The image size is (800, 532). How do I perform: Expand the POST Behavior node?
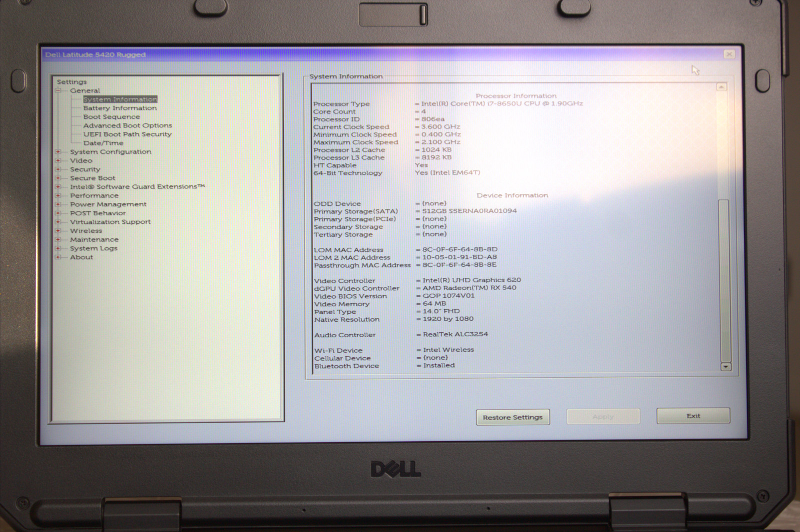point(58,213)
